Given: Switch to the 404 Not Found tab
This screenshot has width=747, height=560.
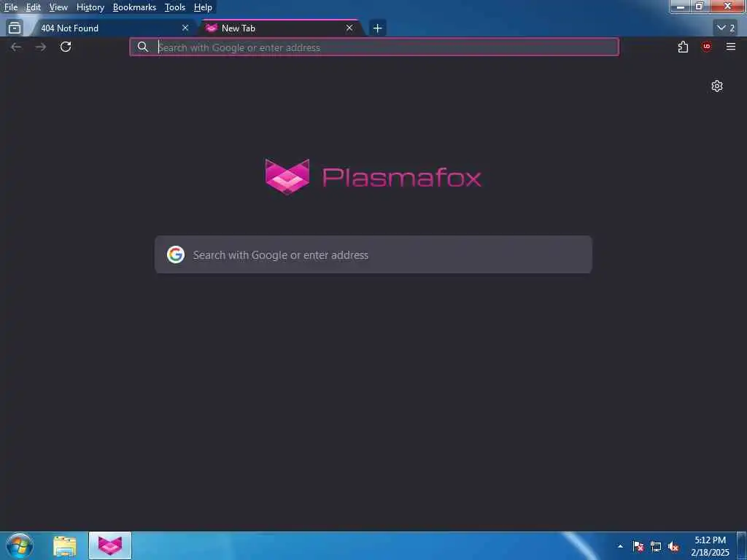Looking at the screenshot, I should (112, 28).
